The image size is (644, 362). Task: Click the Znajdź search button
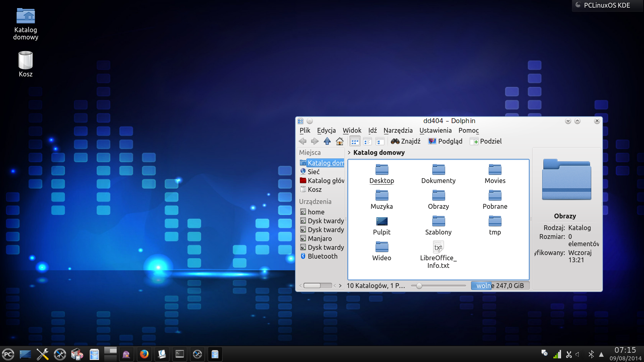pyautogui.click(x=406, y=141)
